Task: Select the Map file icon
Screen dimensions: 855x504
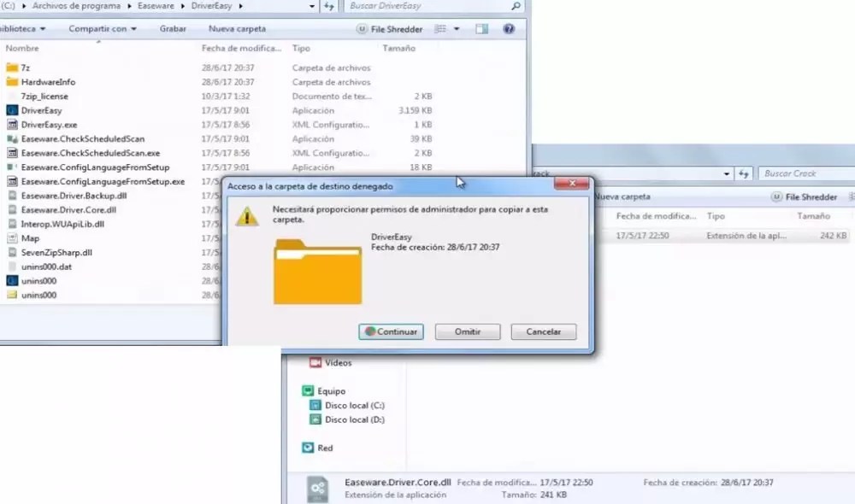Action: (12, 238)
